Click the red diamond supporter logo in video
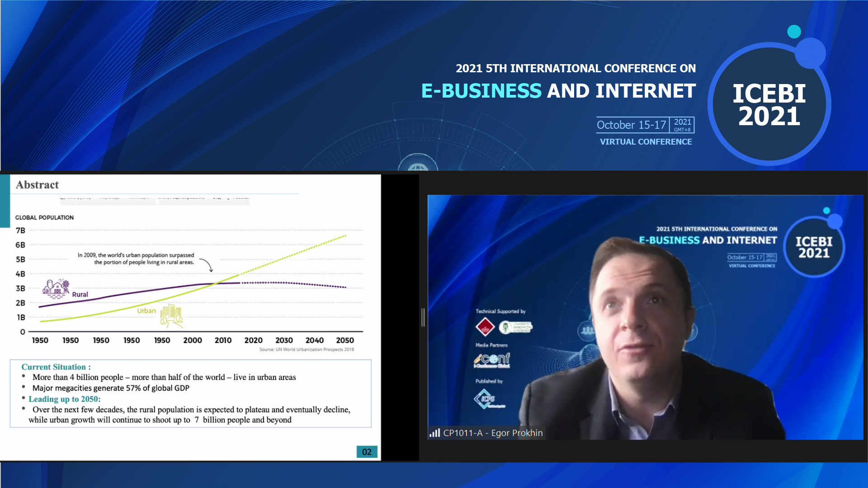The height and width of the screenshot is (488, 868). 485,327
